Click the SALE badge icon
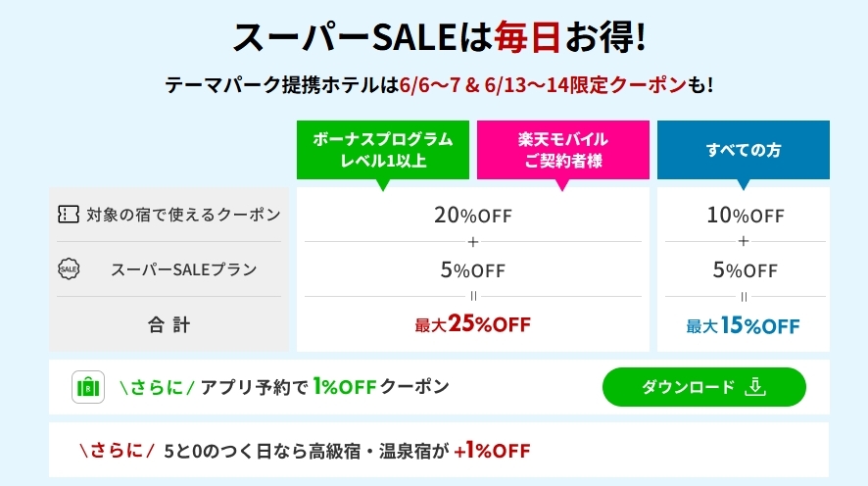This screenshot has height=486, width=868. (x=69, y=269)
